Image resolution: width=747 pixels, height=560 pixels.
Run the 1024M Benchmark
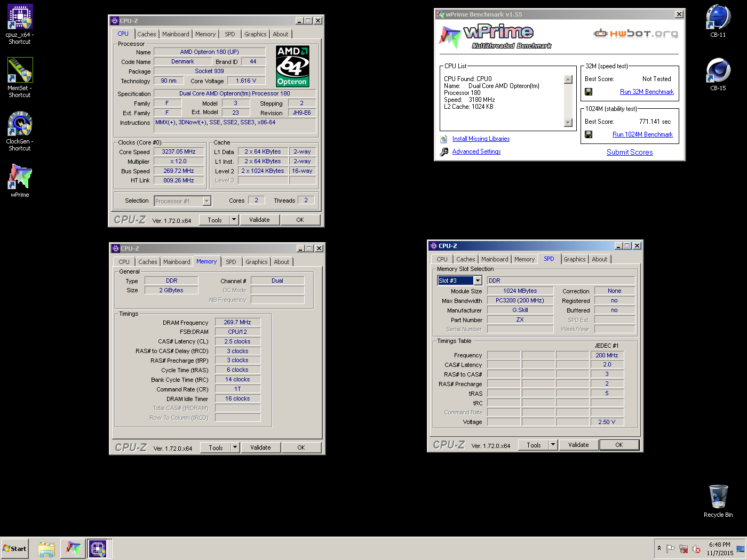coord(642,134)
